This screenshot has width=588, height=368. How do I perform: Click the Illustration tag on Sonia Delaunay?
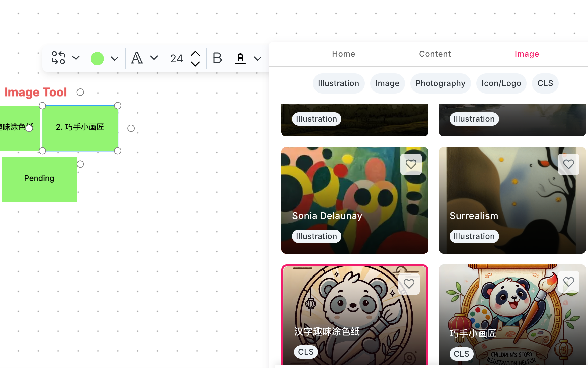click(316, 236)
